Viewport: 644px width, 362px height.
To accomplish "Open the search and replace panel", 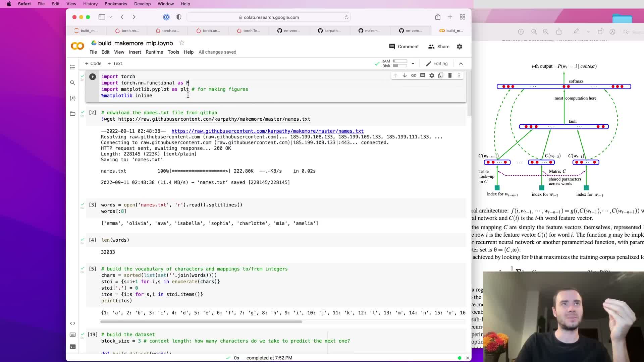I will point(72,83).
